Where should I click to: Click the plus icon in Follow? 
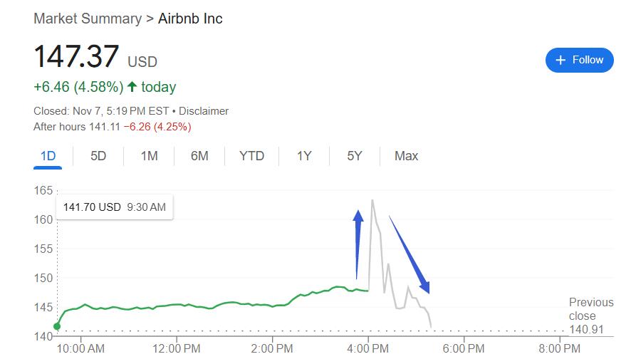pos(561,60)
